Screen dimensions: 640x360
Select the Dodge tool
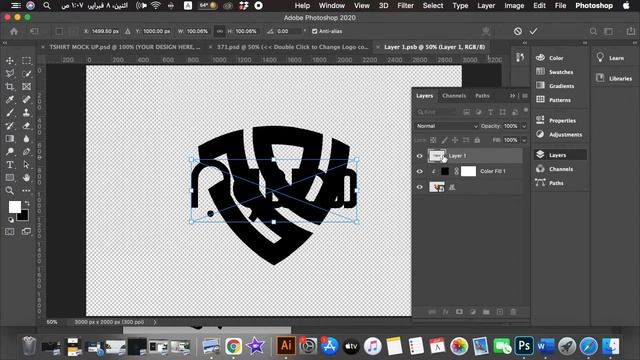pyautogui.click(x=10, y=152)
